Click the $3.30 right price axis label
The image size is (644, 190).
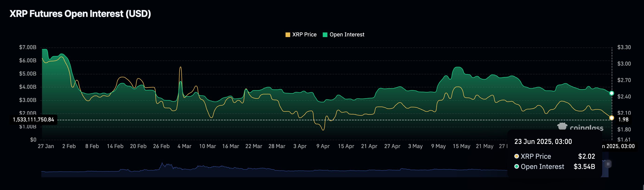[x=624, y=47]
